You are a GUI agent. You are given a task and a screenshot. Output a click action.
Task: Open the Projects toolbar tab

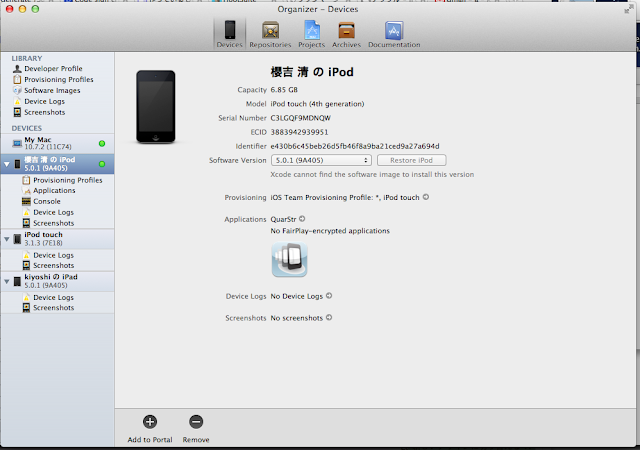(311, 34)
